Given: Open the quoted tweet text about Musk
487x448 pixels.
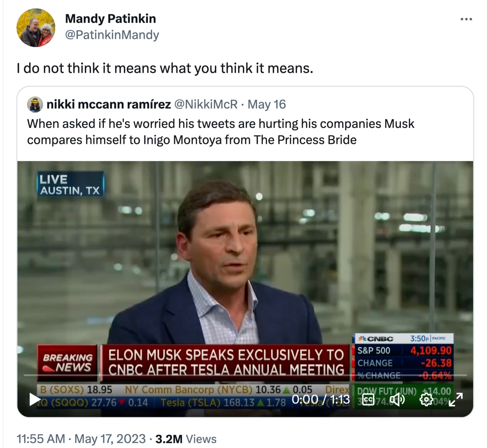Looking at the screenshot, I should [220, 132].
